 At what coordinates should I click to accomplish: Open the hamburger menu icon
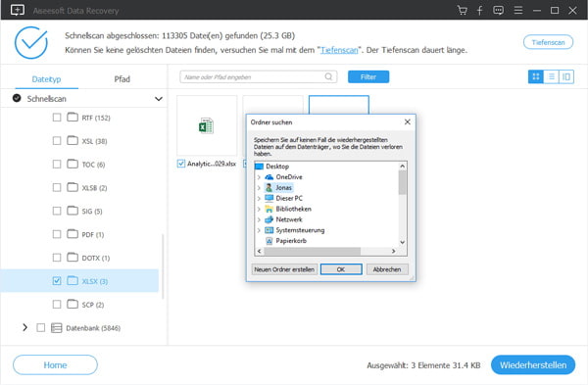(x=518, y=10)
